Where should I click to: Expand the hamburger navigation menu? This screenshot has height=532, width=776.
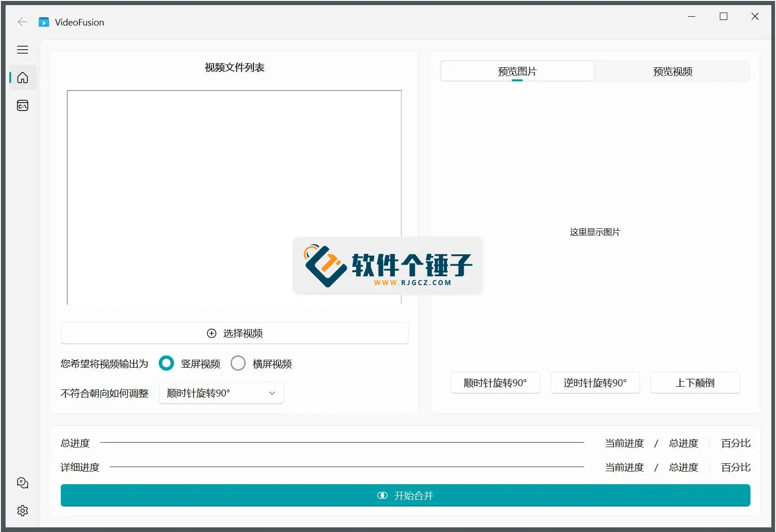click(22, 50)
